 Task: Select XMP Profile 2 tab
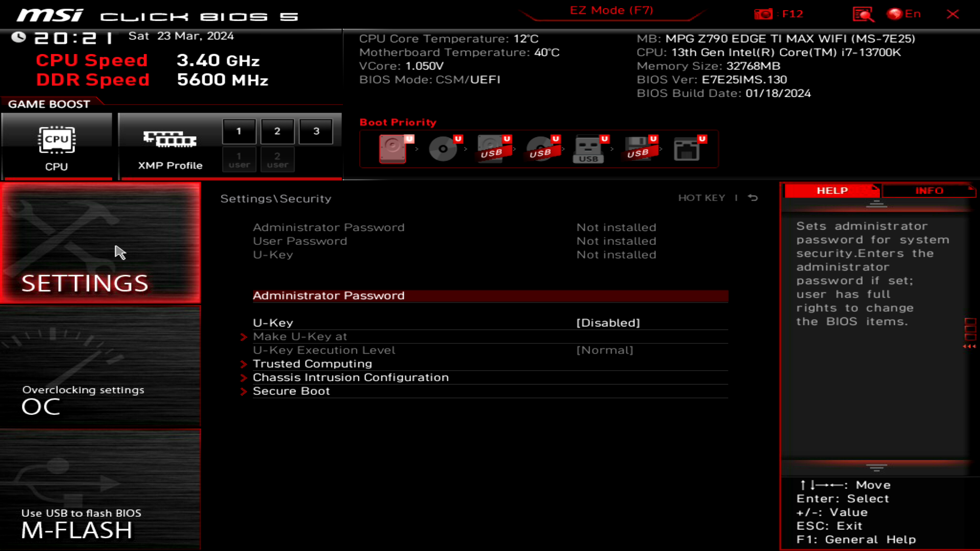point(277,131)
